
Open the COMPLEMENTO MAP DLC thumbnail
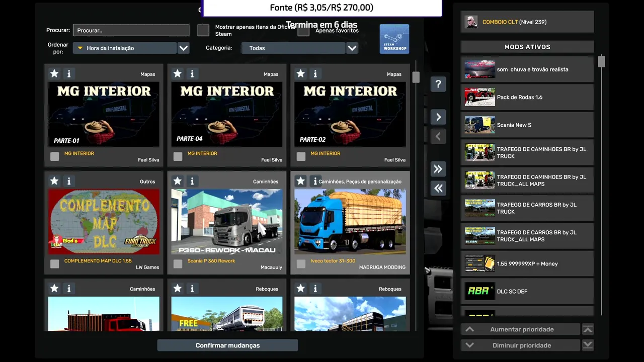[104, 222]
